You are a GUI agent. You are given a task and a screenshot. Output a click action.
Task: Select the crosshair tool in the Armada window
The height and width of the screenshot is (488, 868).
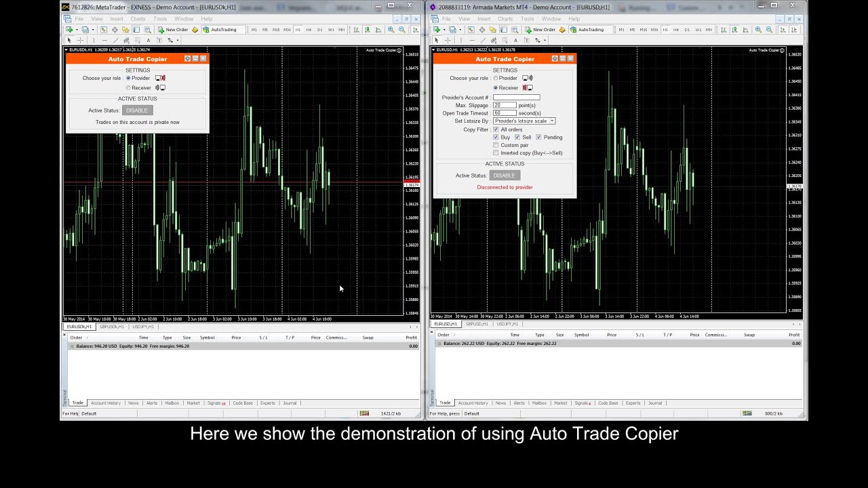pyautogui.click(x=448, y=40)
